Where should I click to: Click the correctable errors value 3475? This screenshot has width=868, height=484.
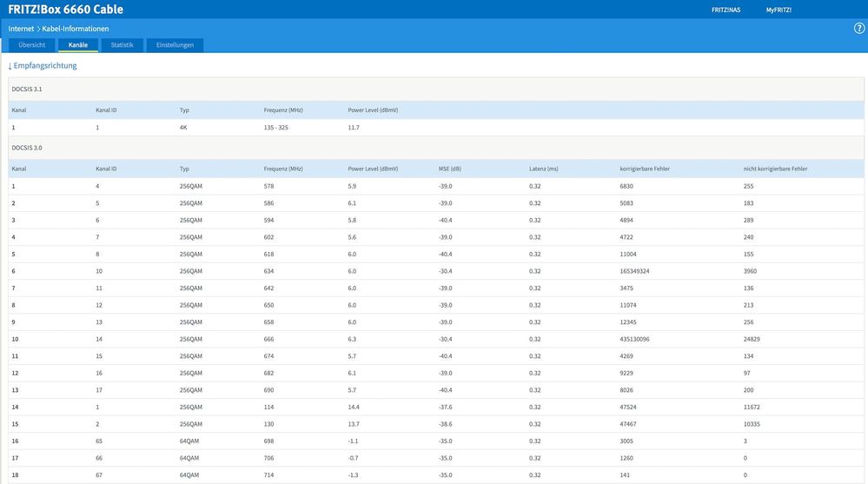click(x=626, y=288)
